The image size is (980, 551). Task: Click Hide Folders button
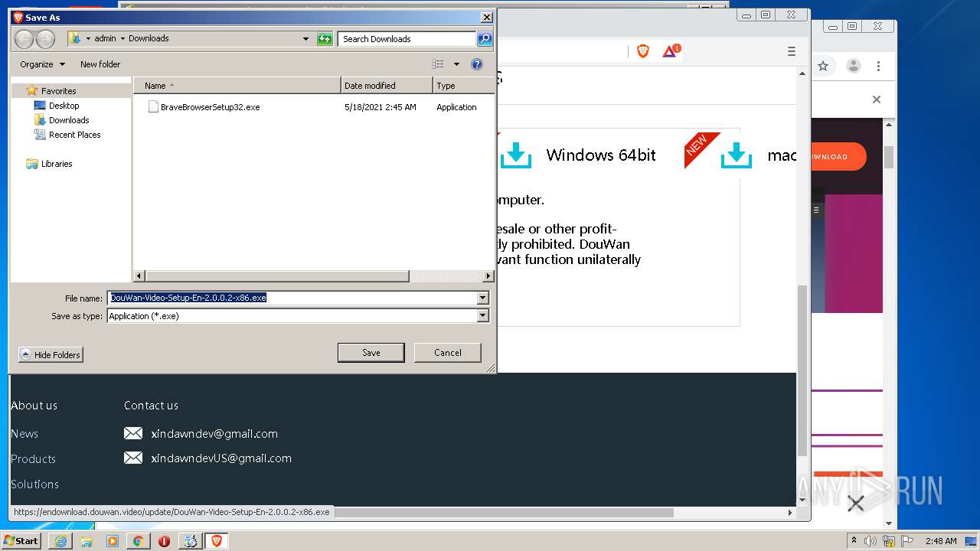tap(51, 355)
